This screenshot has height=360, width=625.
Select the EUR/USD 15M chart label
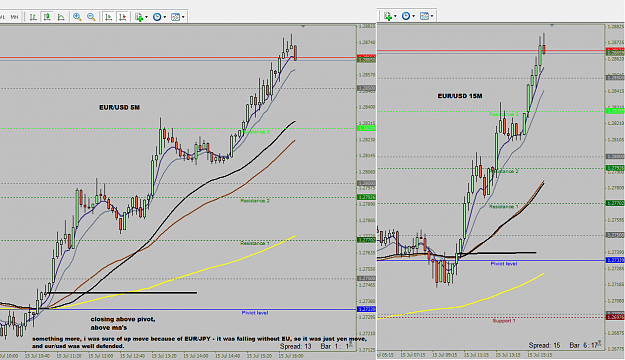coord(460,96)
